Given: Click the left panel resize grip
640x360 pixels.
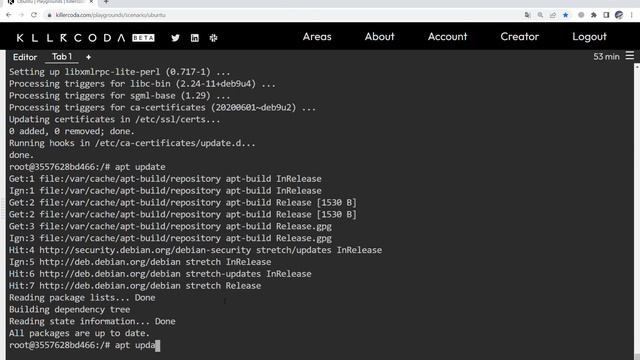Looking at the screenshot, I should tap(3, 208).
